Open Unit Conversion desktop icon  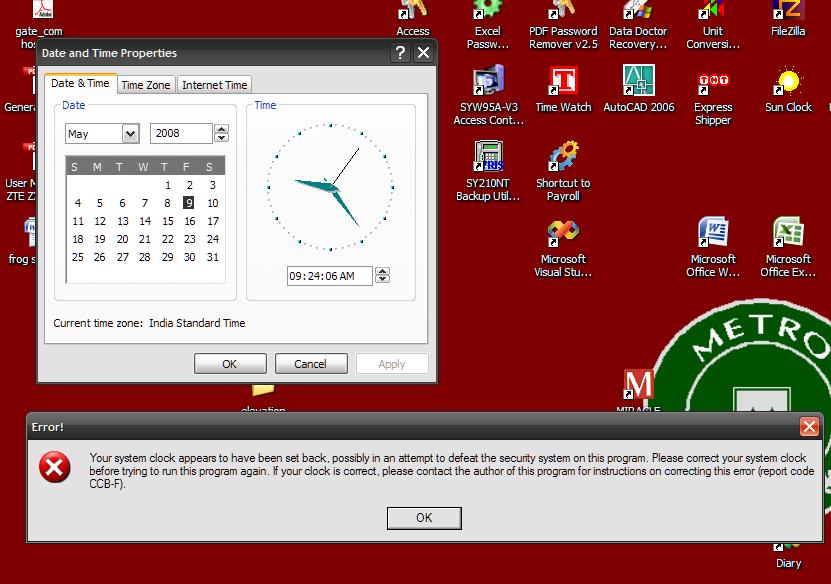(713, 24)
